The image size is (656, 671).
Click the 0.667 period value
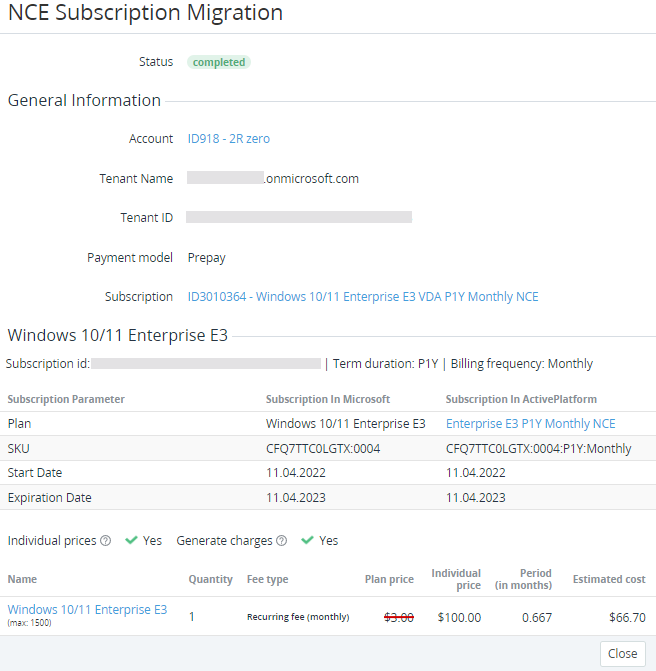(x=537, y=618)
